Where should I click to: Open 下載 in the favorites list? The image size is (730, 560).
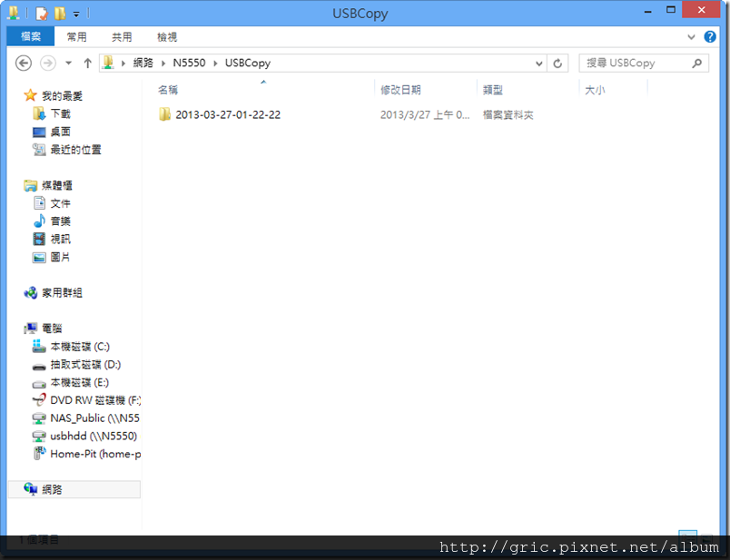[61, 113]
